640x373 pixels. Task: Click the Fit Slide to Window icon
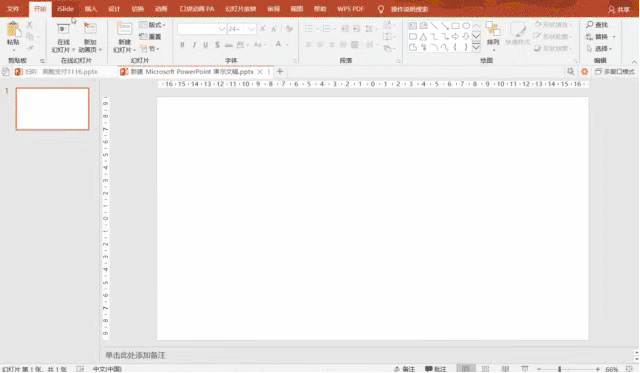click(629, 369)
